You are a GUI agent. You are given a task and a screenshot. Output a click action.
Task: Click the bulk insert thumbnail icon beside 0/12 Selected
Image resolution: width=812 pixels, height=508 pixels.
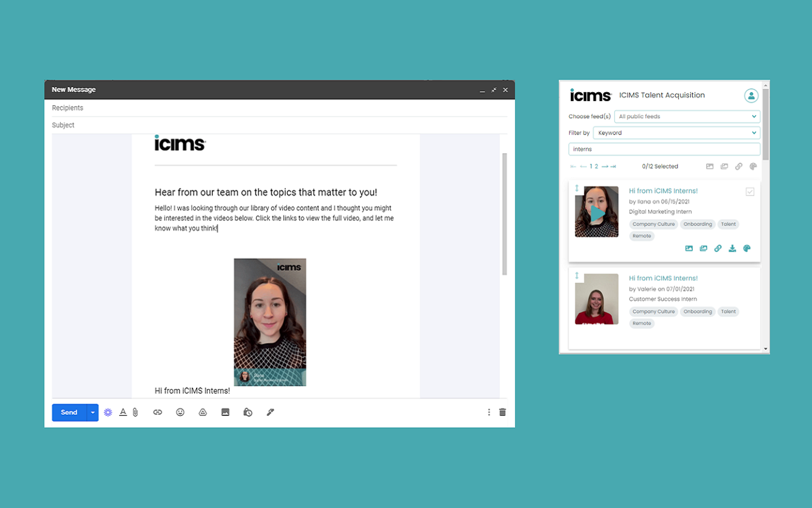(710, 166)
